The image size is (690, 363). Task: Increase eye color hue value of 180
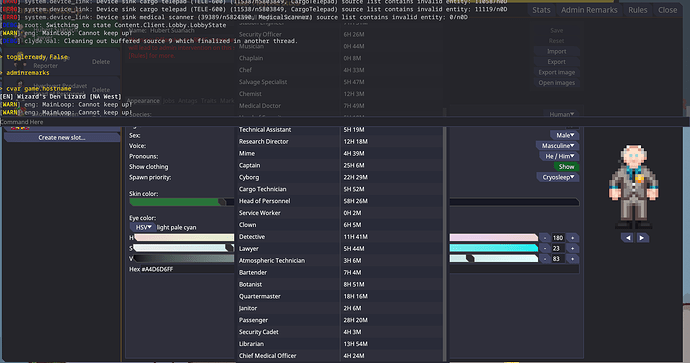coord(573,238)
